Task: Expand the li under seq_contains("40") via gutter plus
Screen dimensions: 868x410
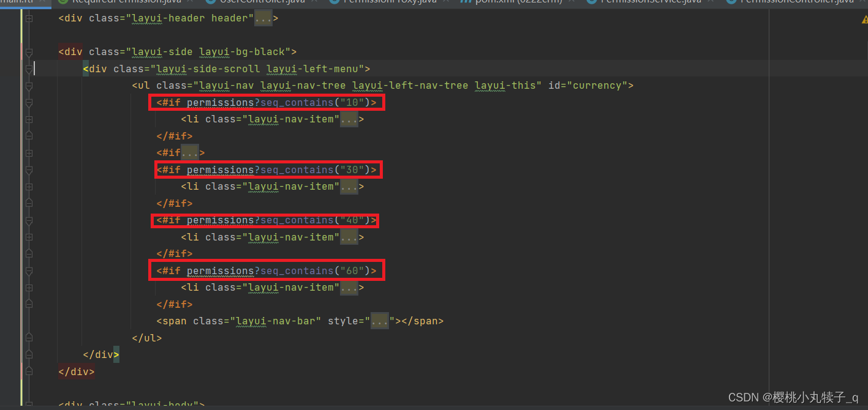Action: pyautogui.click(x=29, y=238)
